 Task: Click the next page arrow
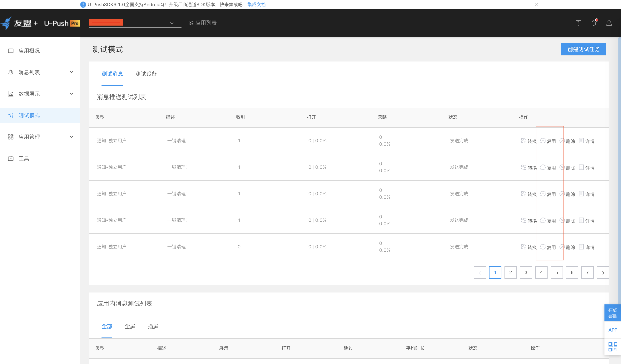coord(603,272)
